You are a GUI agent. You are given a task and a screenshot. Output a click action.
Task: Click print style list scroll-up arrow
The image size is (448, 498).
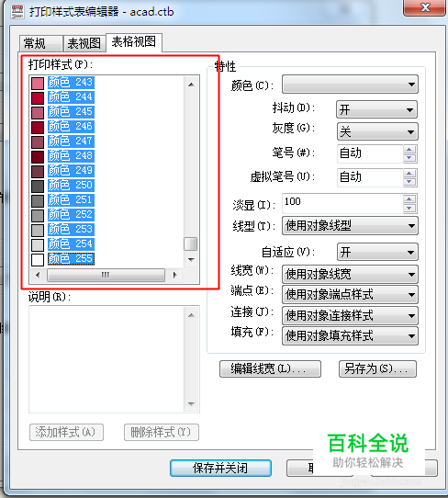pyautogui.click(x=191, y=85)
